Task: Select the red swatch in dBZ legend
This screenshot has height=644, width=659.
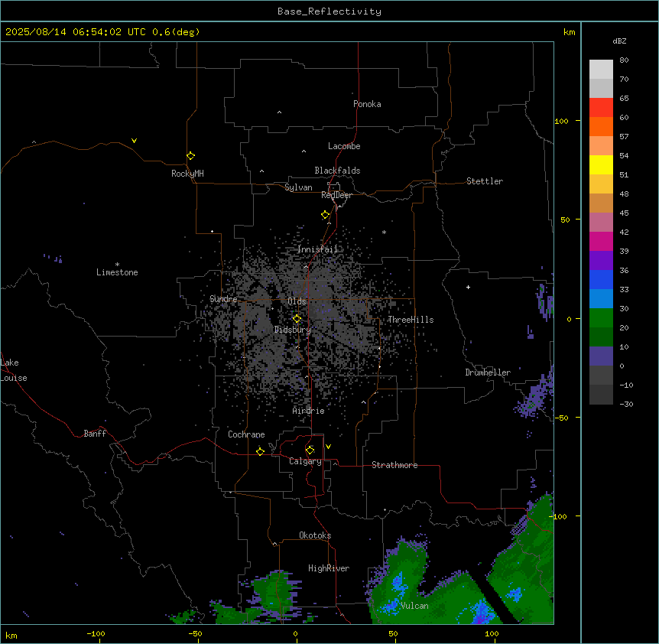Action: [x=601, y=107]
